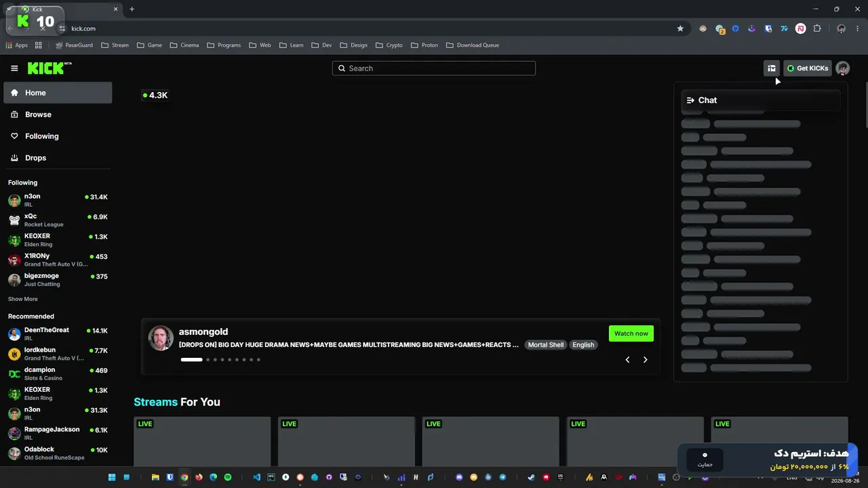Image resolution: width=868 pixels, height=488 pixels.
Task: Click asmongold's avatar in the featured banner
Action: click(x=161, y=338)
